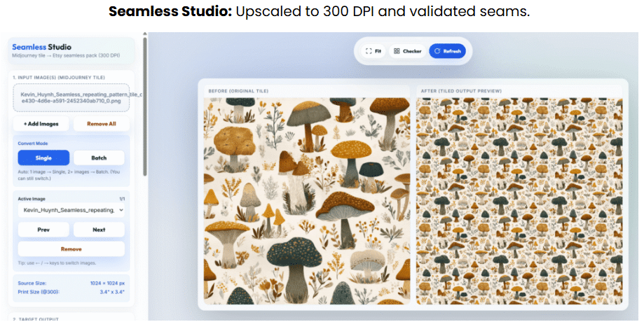Select Single convert mode
This screenshot has height=329, width=644.
click(43, 157)
